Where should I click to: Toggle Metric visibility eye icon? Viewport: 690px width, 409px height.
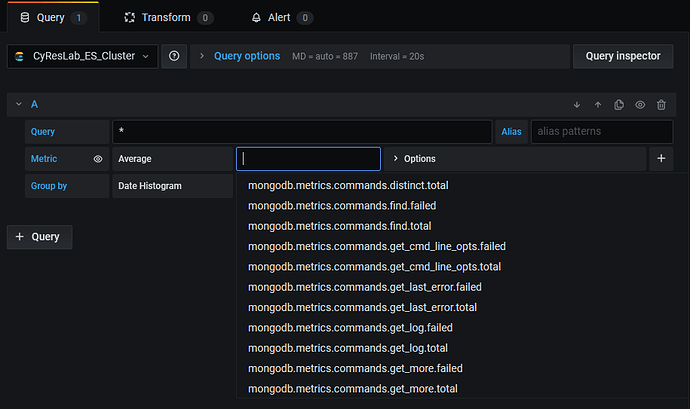tap(98, 158)
